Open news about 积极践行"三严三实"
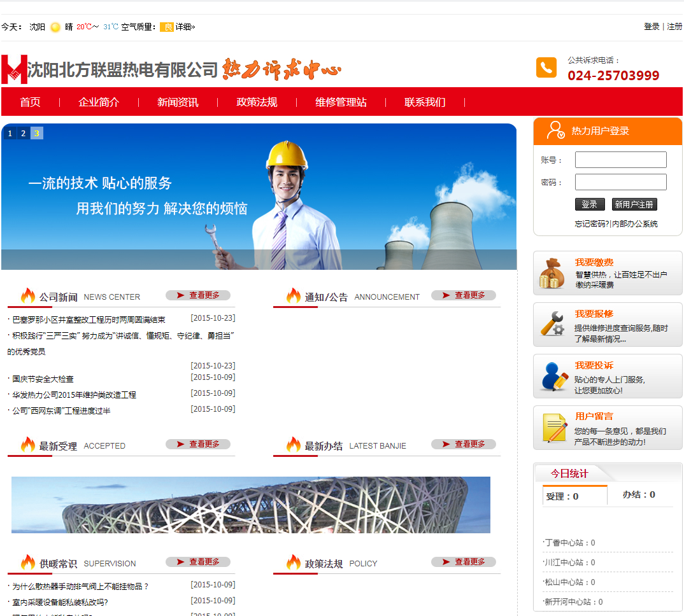Viewport: 684px width, 616px height. point(121,344)
